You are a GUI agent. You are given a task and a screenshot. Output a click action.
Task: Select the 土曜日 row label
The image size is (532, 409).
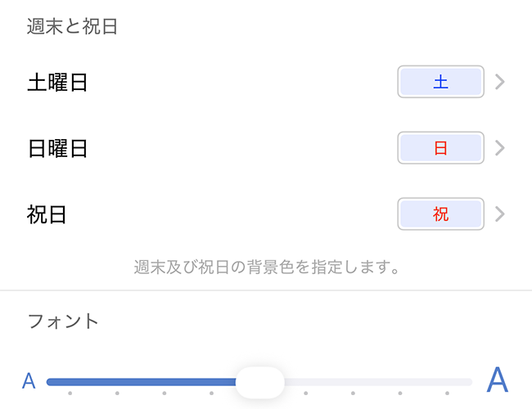[x=57, y=82]
